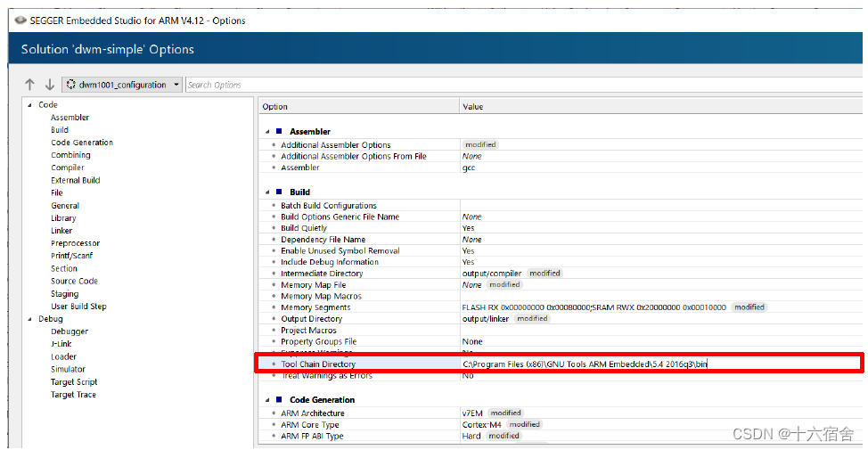Select External Build tree item
Screen dimensions: 868x450
pos(76,180)
